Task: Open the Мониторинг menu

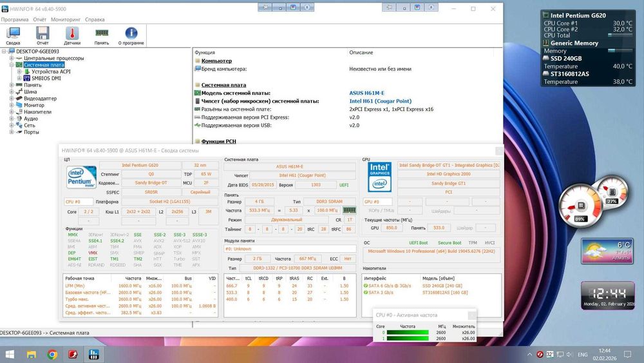Action: 66,19
